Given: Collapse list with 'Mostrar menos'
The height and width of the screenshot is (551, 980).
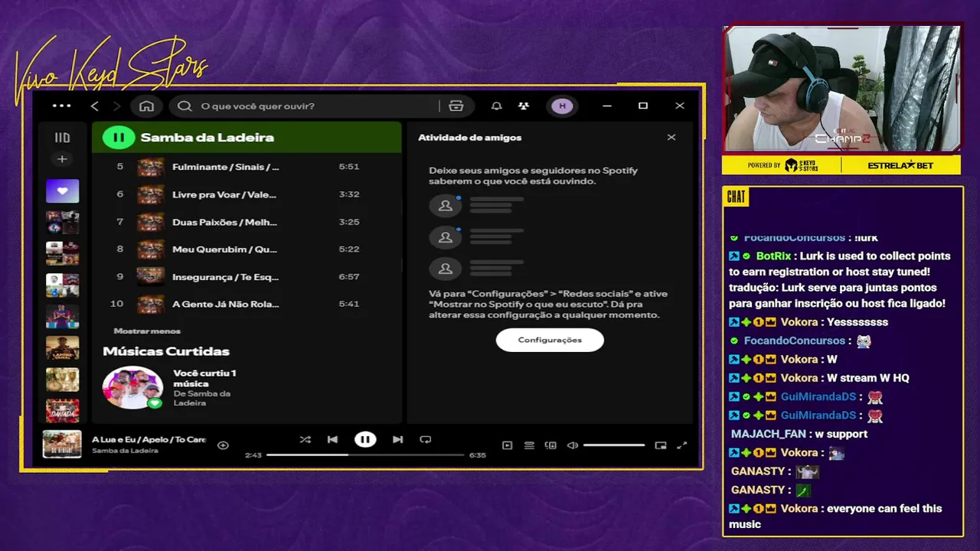Looking at the screenshot, I should click(x=147, y=331).
